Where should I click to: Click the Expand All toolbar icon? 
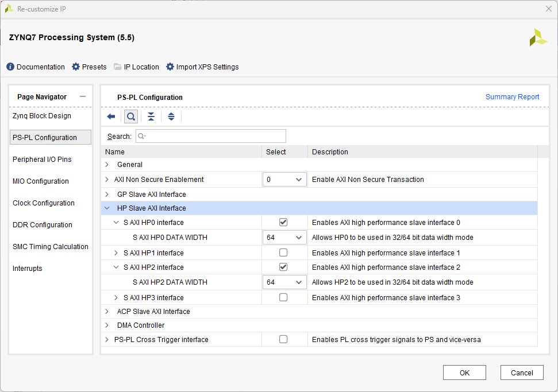click(171, 117)
